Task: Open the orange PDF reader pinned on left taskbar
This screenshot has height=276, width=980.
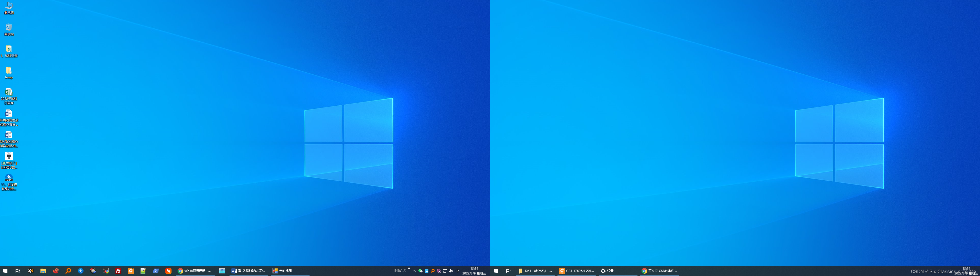Action: click(131, 271)
